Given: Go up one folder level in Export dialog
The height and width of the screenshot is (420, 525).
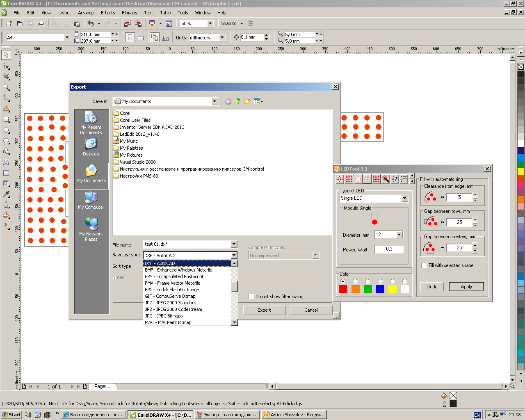Looking at the screenshot, I should (237, 101).
